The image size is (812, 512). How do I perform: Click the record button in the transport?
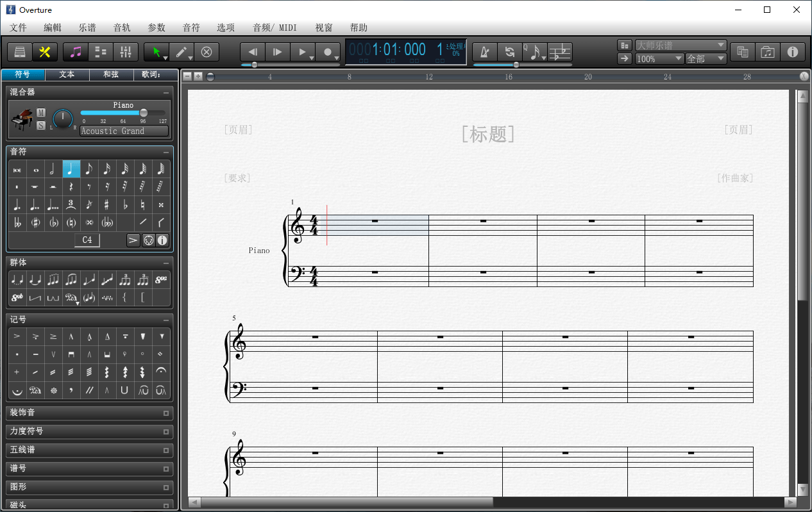[x=328, y=52]
